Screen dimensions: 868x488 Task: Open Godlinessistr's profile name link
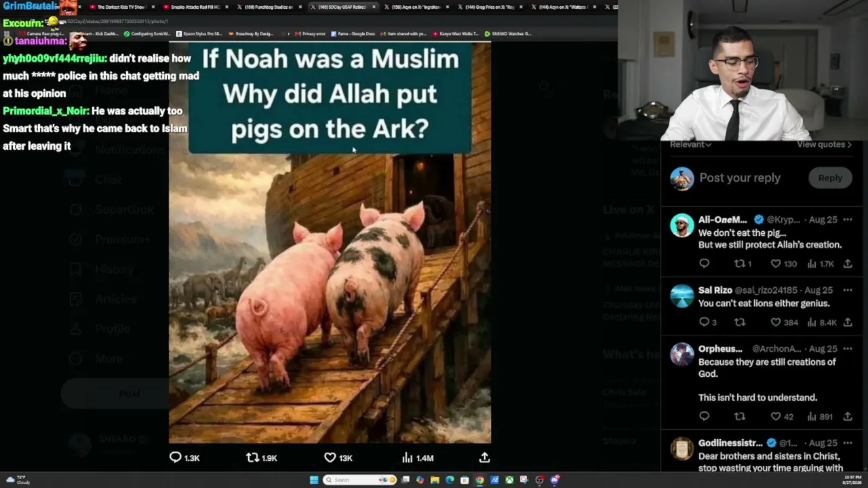730,443
